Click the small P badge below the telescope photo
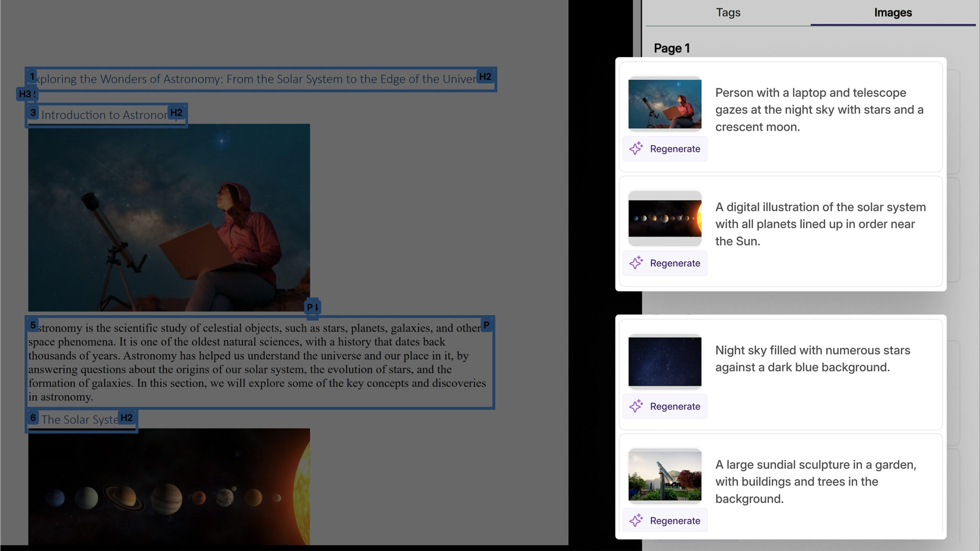 312,307
